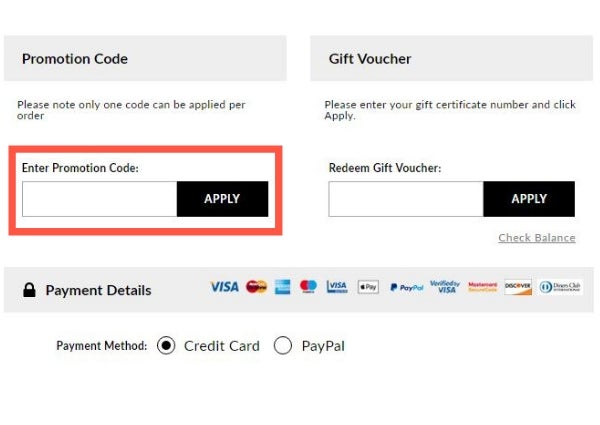Click the Mastercard logo icon
This screenshot has height=425, width=600.
pyautogui.click(x=256, y=287)
